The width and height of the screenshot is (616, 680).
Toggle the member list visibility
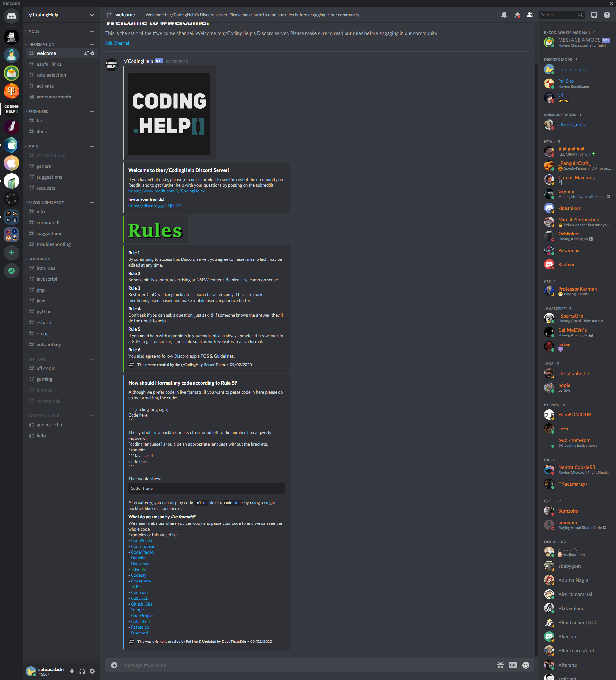[530, 15]
